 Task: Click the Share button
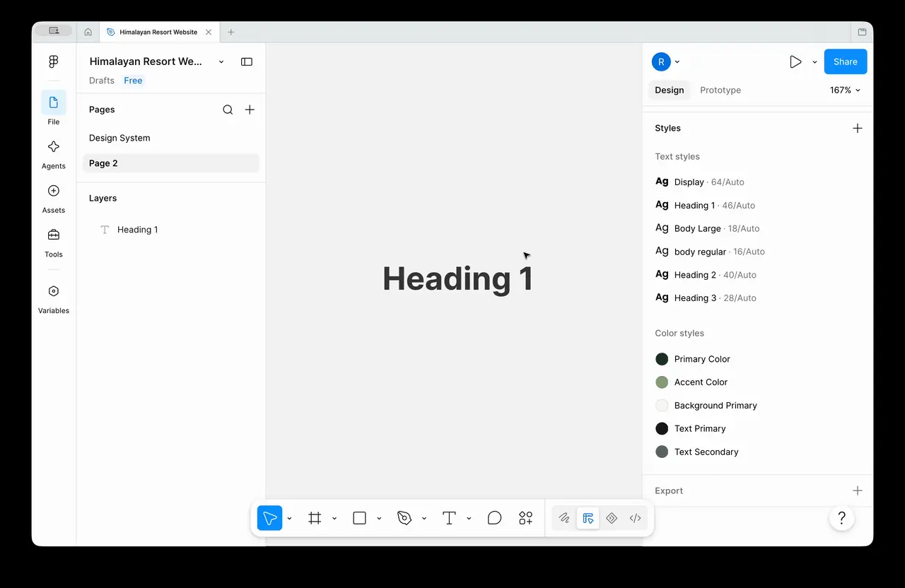pos(846,61)
